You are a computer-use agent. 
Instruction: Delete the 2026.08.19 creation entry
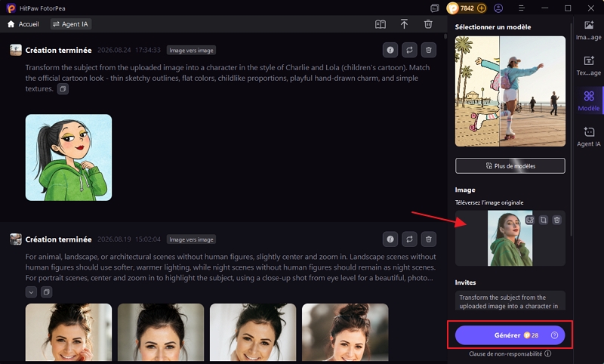tap(429, 239)
